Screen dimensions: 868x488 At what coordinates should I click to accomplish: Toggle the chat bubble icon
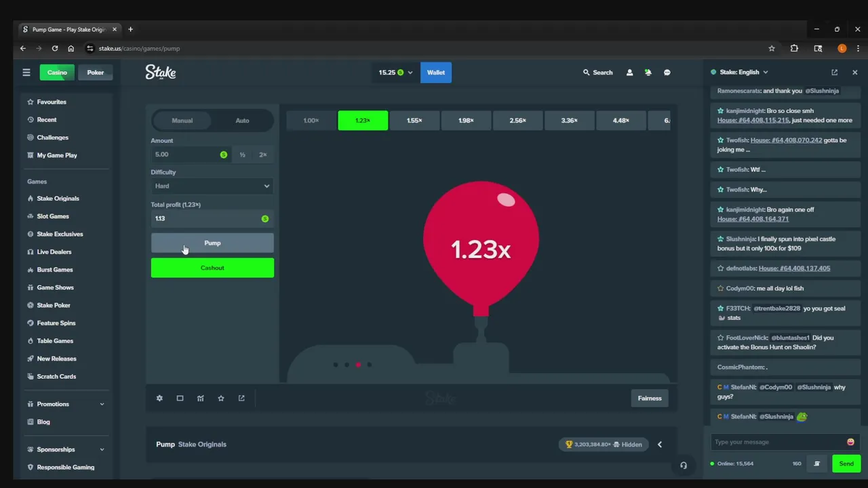click(x=667, y=73)
